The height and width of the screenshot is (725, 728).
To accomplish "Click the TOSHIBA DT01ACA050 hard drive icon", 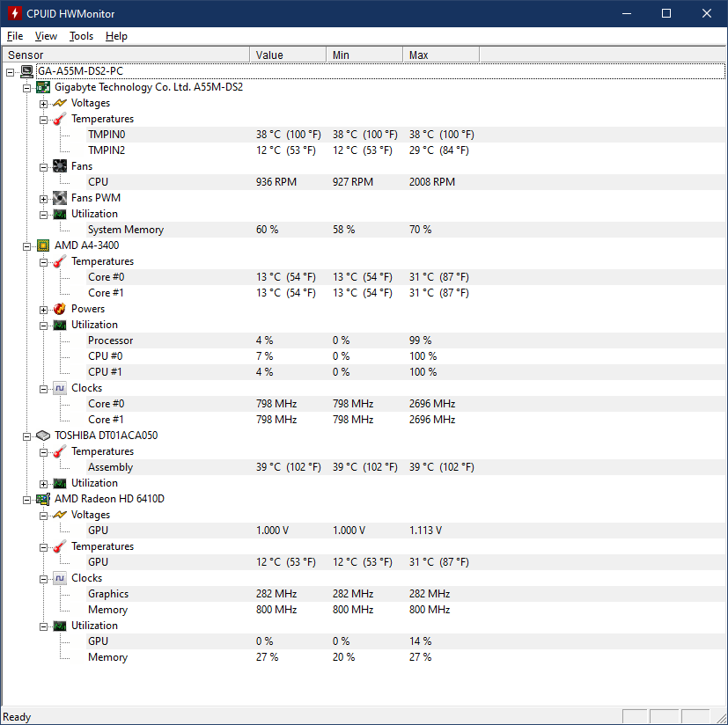I will point(43,436).
